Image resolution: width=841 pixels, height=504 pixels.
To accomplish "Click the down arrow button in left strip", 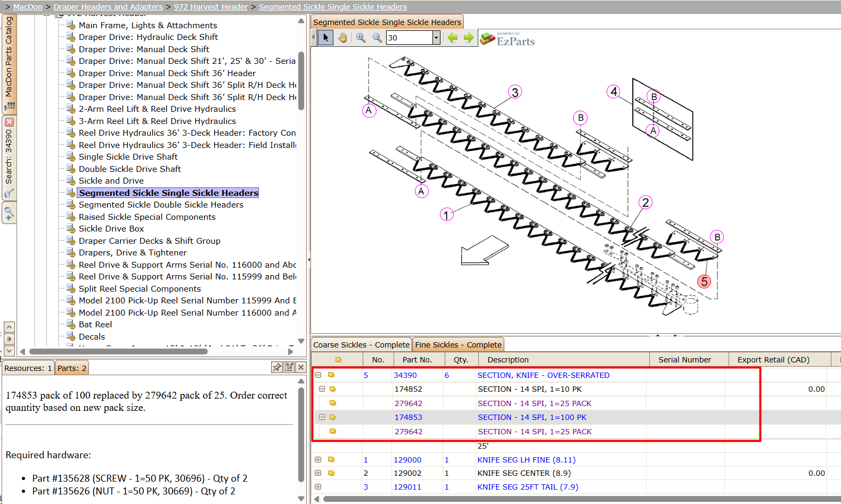I will click(x=9, y=351).
